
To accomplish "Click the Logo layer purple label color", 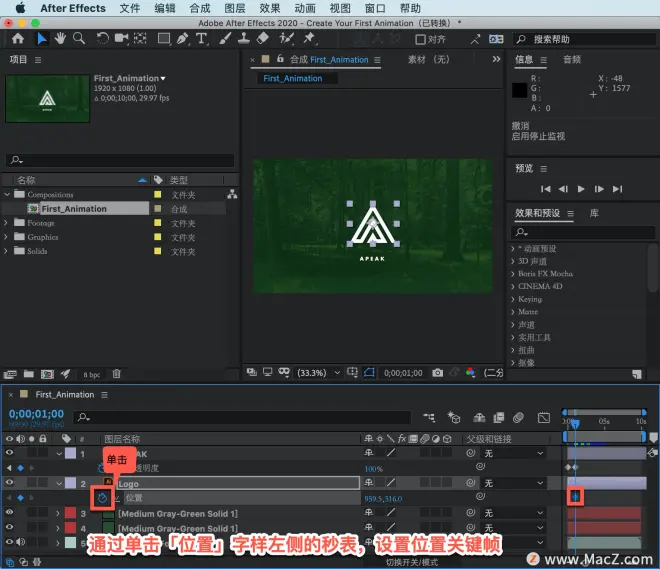I will tap(70, 483).
